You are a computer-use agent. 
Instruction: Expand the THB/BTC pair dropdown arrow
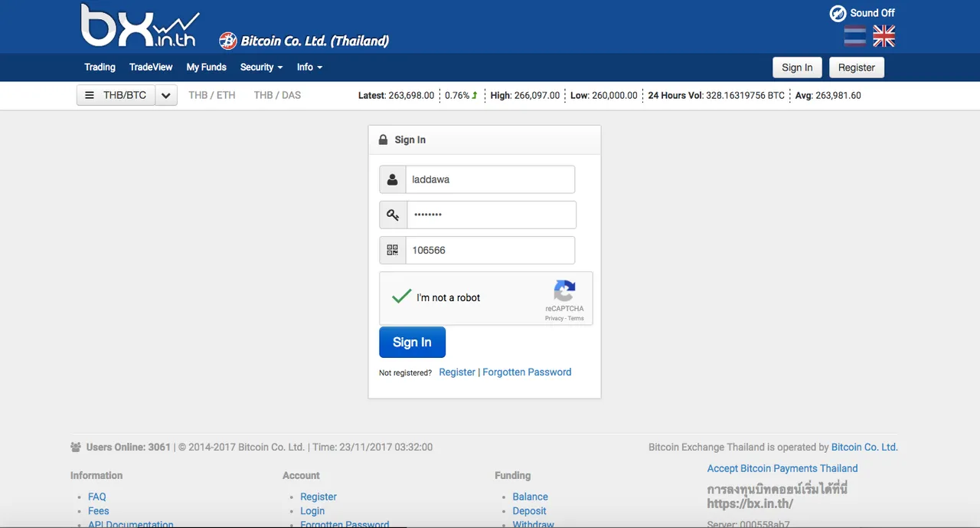pos(166,95)
